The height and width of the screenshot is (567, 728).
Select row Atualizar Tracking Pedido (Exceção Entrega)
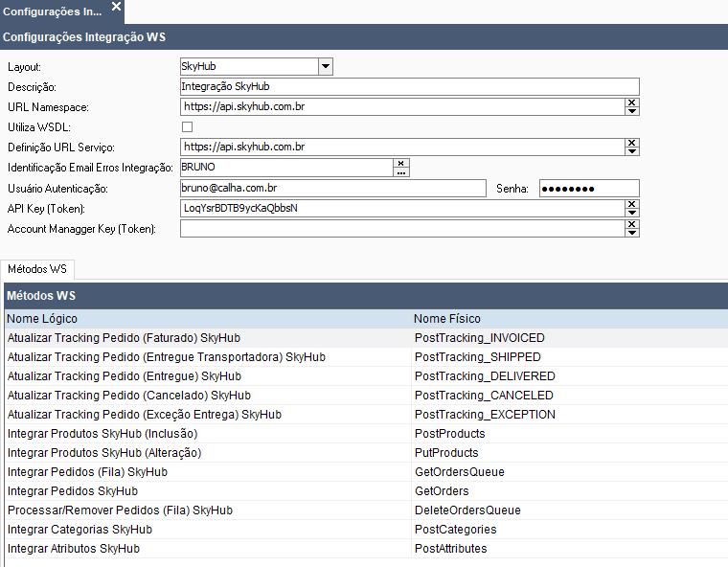[366, 414]
